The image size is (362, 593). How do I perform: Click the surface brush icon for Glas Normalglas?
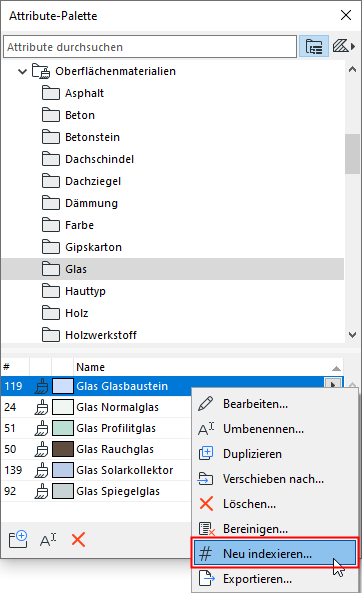[x=41, y=407]
